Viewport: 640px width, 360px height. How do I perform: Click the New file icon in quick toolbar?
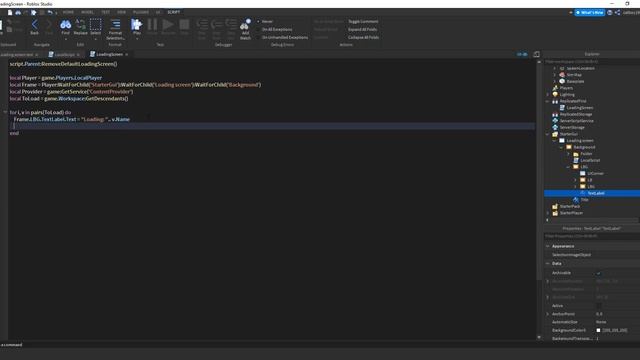pos(10,13)
